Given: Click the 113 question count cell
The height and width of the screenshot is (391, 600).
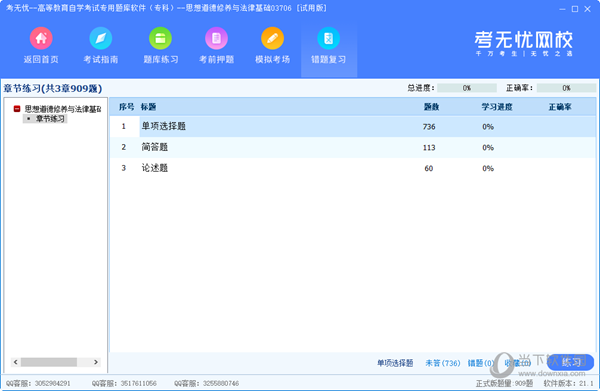Looking at the screenshot, I should [x=429, y=147].
